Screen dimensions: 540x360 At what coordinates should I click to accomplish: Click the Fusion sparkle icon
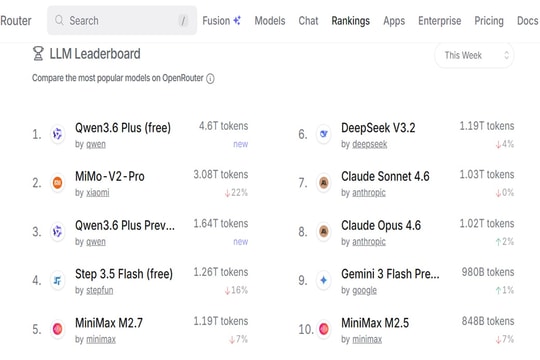[237, 21]
